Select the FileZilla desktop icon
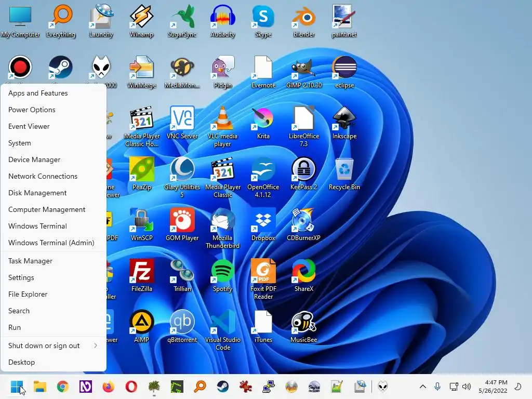This screenshot has width=532, height=399. (x=141, y=275)
